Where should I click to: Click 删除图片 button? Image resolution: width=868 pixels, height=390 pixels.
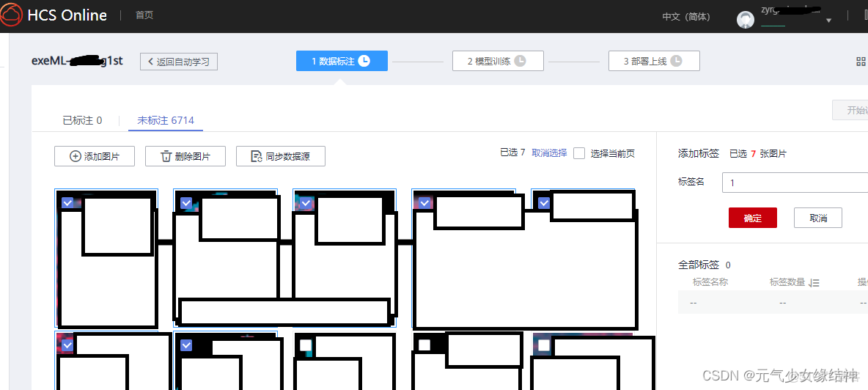click(x=185, y=156)
